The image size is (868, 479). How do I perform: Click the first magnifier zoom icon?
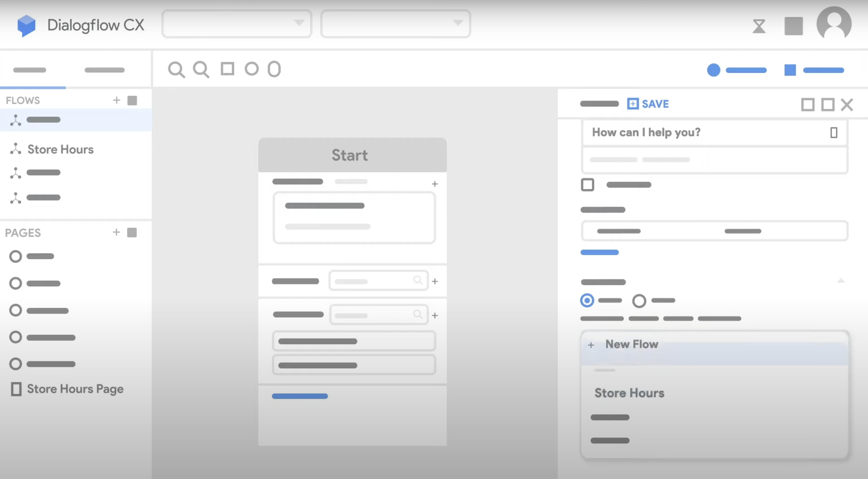(176, 70)
